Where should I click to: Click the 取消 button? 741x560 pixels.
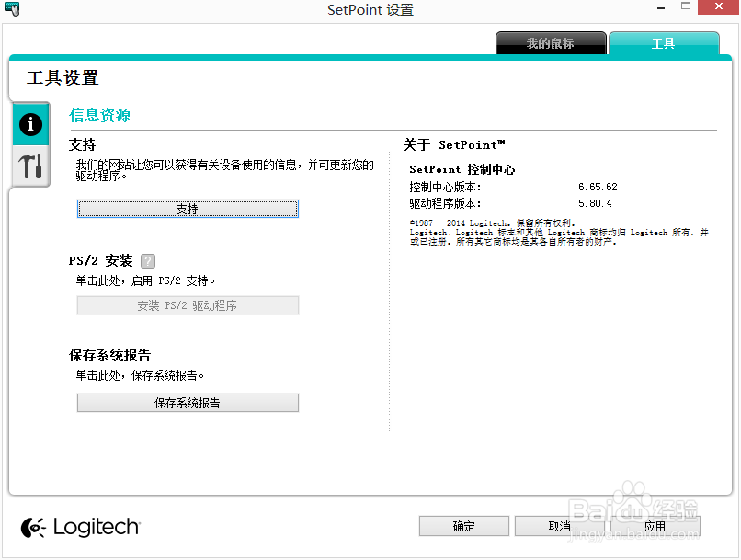pyautogui.click(x=560, y=526)
